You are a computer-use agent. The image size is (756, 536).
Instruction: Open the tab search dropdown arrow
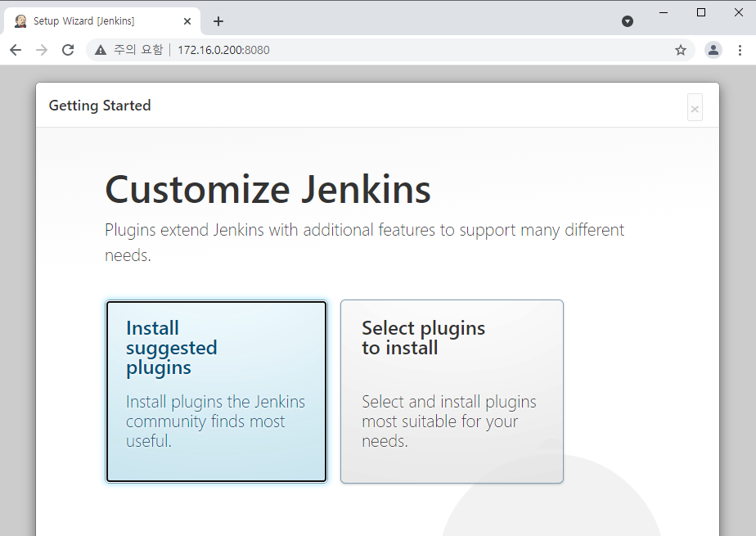tap(628, 21)
